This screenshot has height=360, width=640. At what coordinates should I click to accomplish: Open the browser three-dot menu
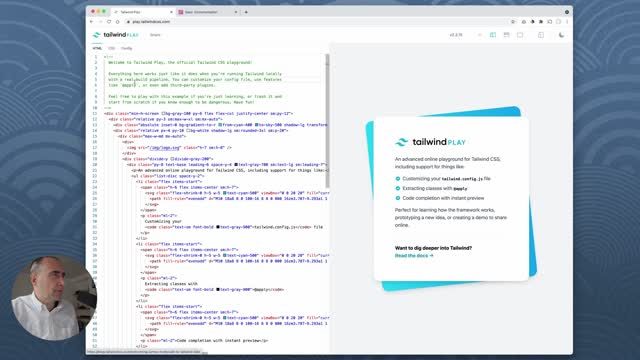pyautogui.click(x=567, y=22)
